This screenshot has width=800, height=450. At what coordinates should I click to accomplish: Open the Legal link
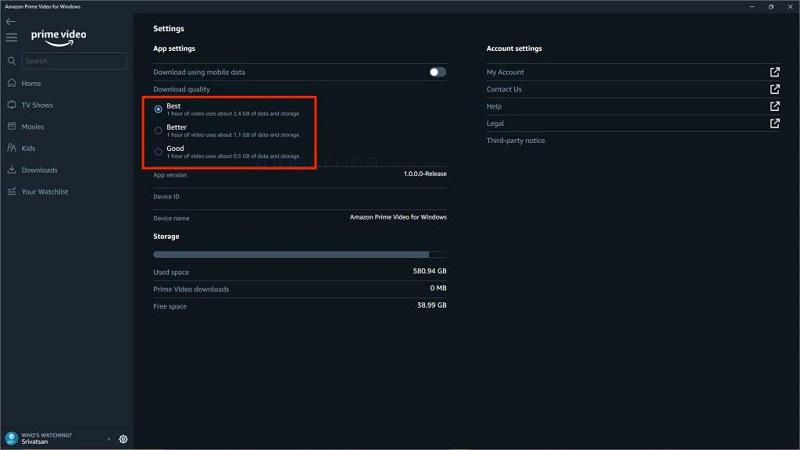pyautogui.click(x=495, y=123)
